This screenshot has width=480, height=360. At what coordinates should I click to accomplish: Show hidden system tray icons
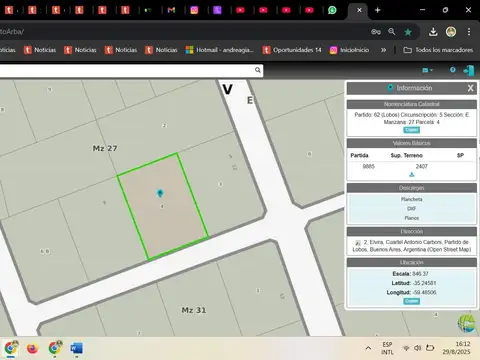pos(368,348)
